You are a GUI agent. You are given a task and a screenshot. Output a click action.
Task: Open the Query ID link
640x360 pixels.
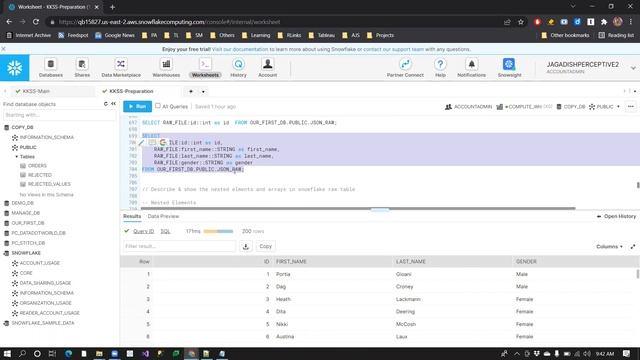[x=144, y=231]
